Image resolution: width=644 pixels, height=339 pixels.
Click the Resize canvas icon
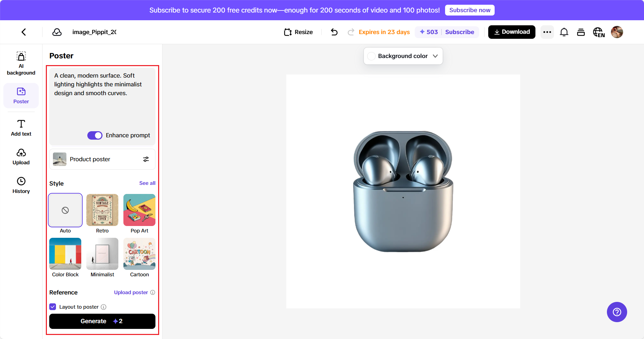point(288,32)
